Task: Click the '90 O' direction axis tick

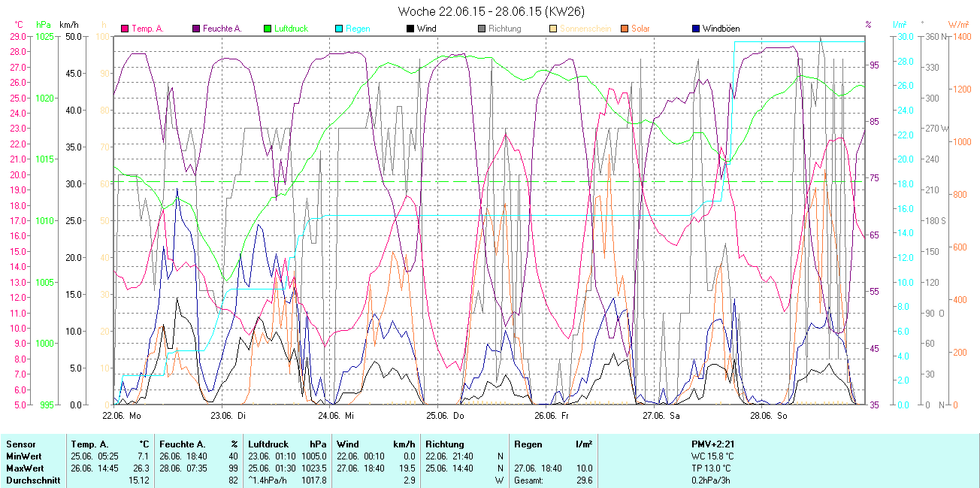Action: coord(934,313)
